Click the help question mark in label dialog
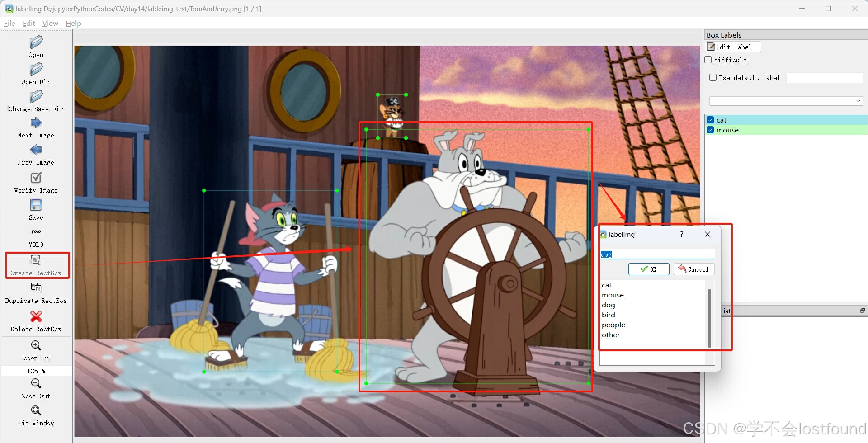The width and height of the screenshot is (868, 443). pyautogui.click(x=681, y=234)
